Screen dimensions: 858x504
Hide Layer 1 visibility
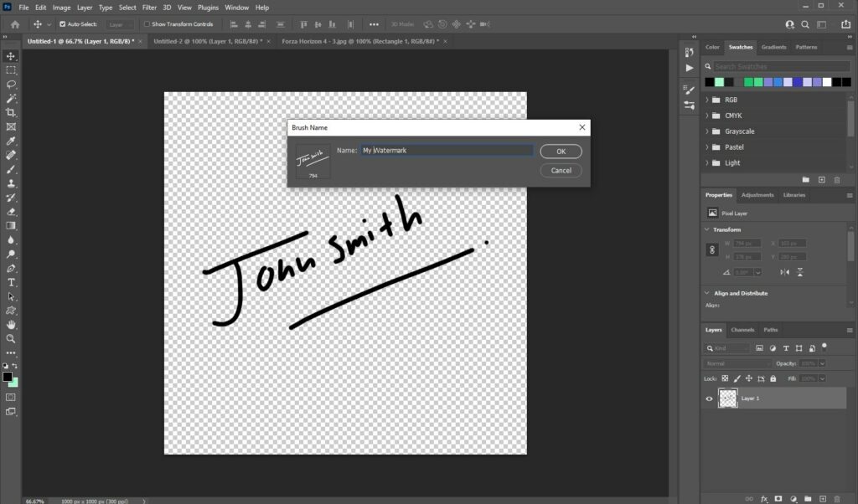coord(709,399)
